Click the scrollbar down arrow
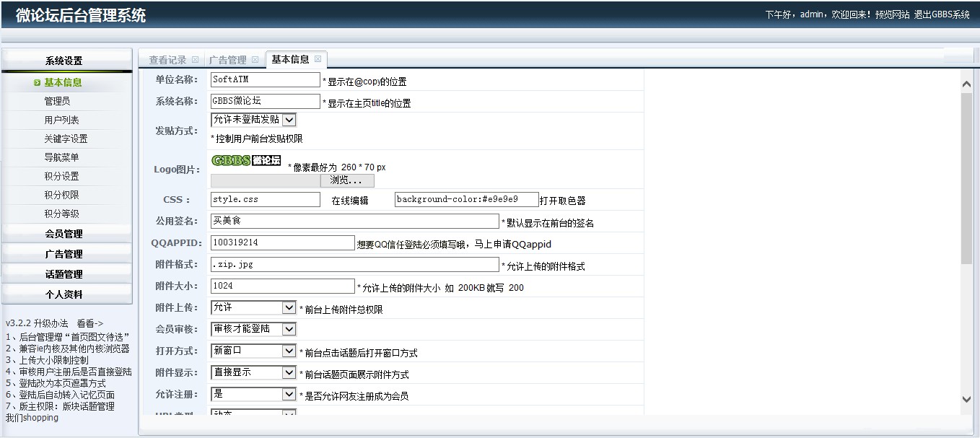The image size is (980, 438). pyautogui.click(x=967, y=399)
